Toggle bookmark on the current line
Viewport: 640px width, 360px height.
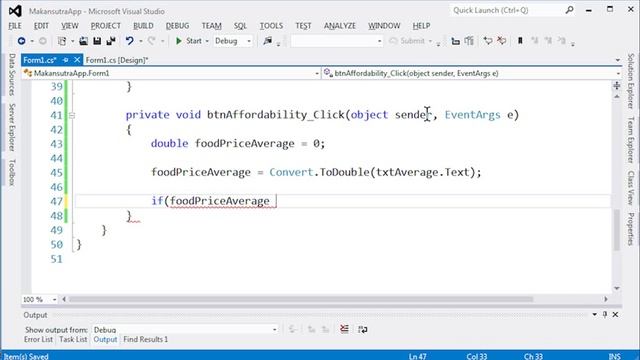pyautogui.click(x=520, y=41)
